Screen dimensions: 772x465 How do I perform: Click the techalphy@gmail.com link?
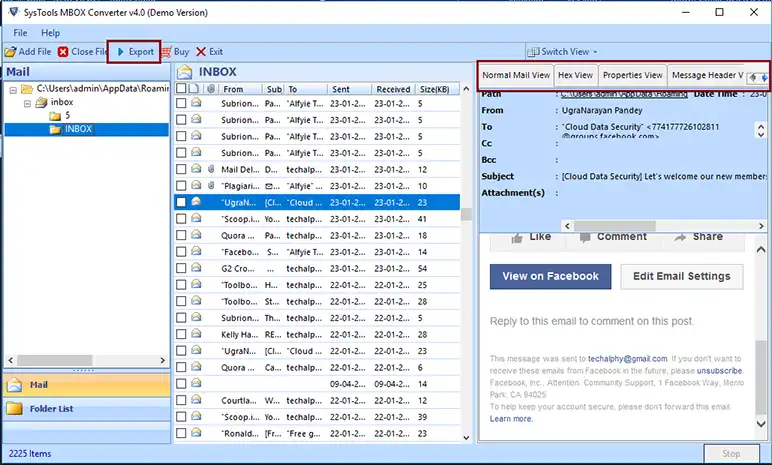(628, 359)
